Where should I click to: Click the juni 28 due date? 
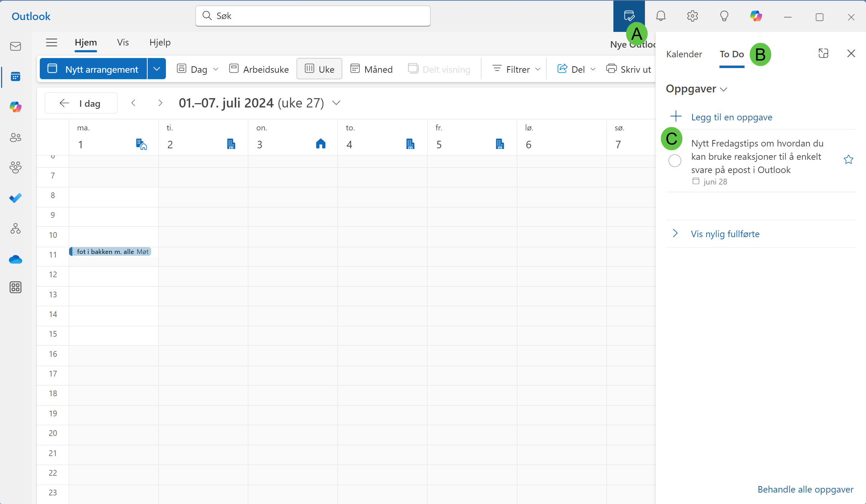pos(710,182)
